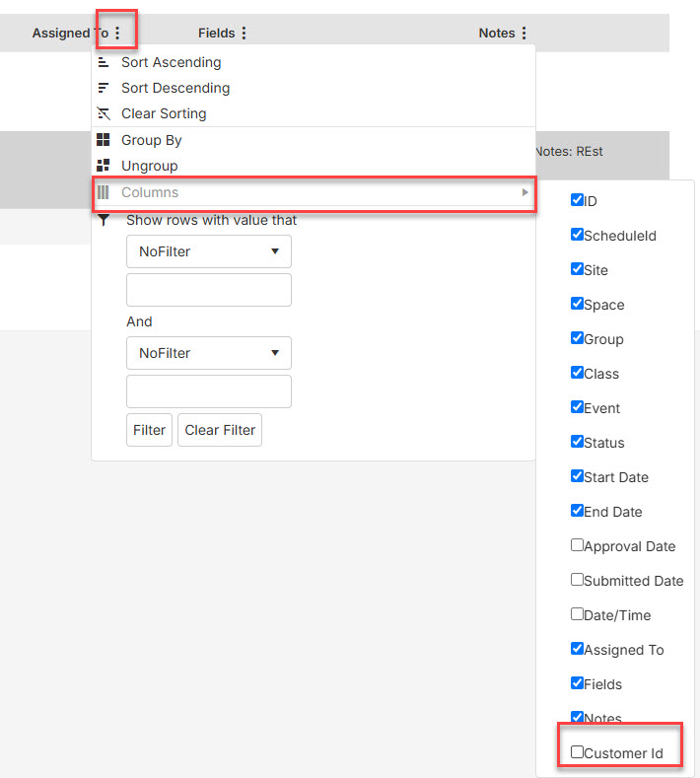
Task: Click the Clear Filter button
Action: (x=220, y=430)
